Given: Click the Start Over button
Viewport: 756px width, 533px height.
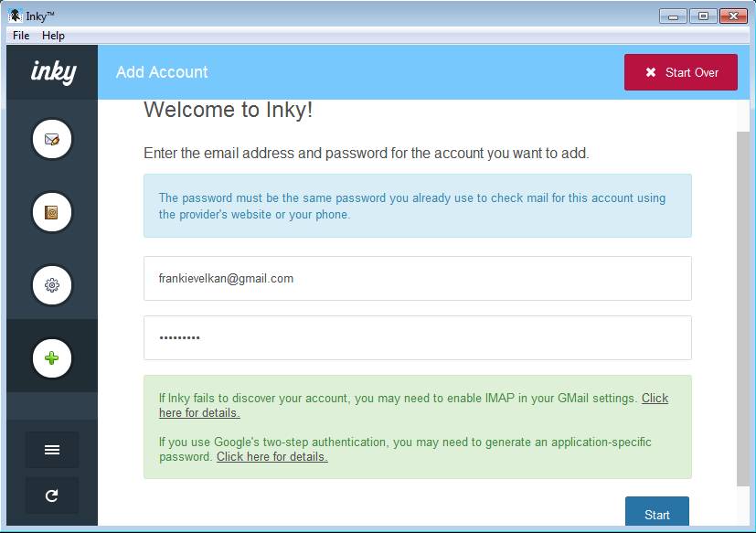Looking at the screenshot, I should pos(681,72).
